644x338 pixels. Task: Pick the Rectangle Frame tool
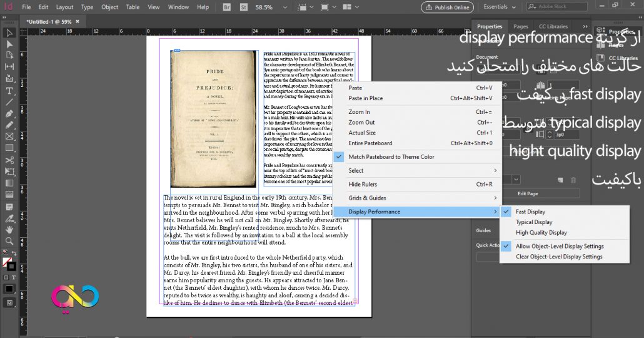(x=9, y=136)
